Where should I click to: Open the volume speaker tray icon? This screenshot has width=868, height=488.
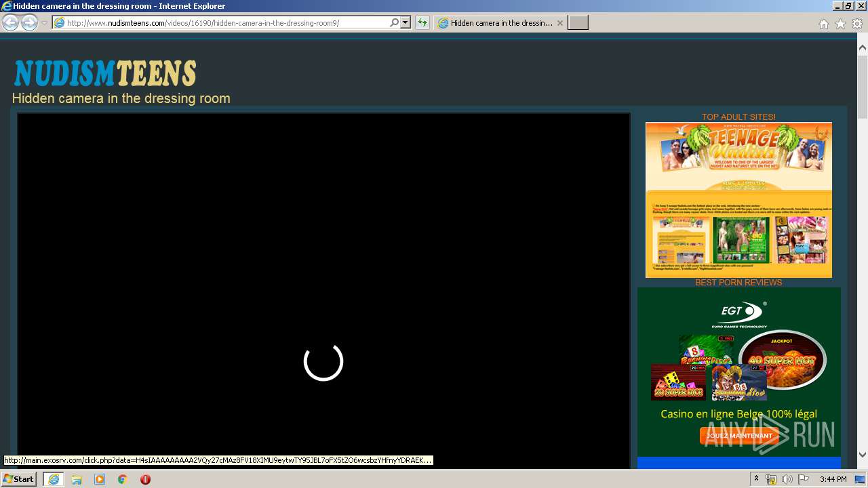click(787, 479)
